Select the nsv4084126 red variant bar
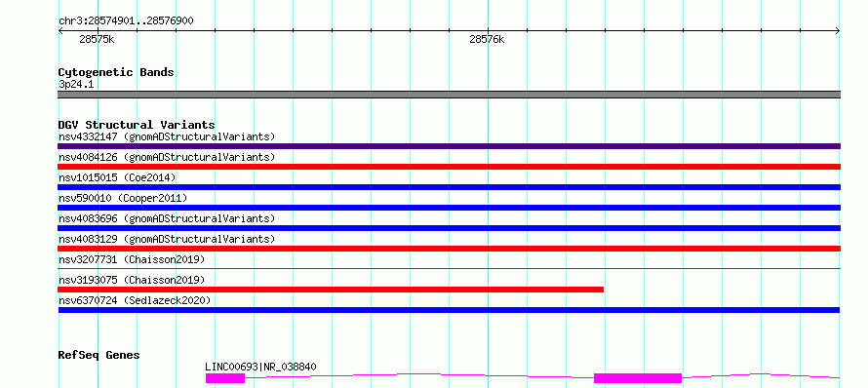 449,167
